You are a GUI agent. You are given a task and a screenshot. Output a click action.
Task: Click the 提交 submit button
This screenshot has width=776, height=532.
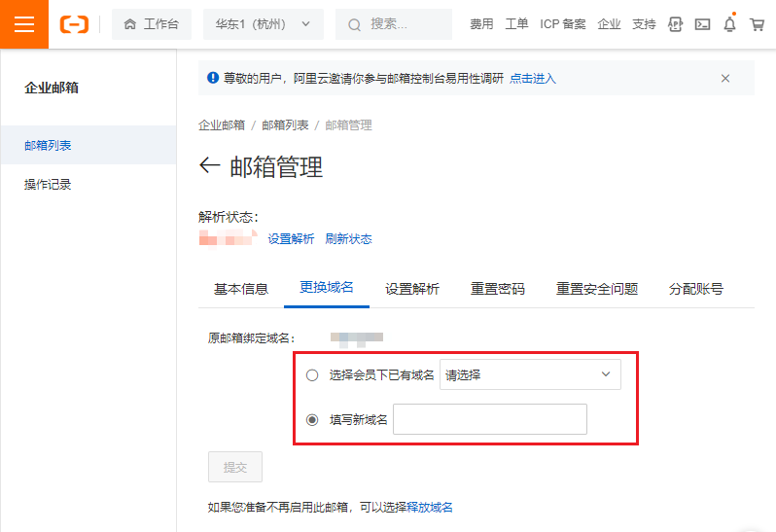pyautogui.click(x=235, y=467)
